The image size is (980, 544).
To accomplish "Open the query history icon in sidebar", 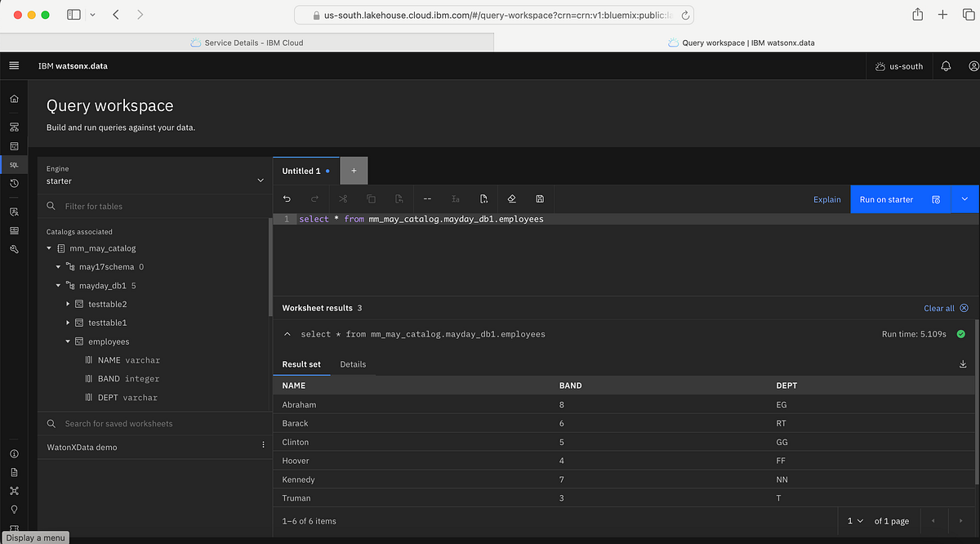I will [14, 183].
